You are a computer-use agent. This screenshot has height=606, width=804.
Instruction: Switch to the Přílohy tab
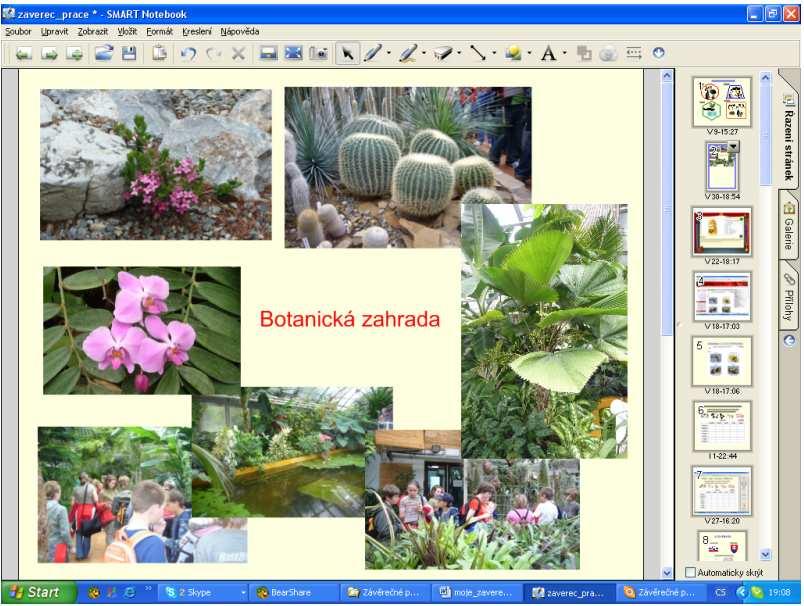pos(789,297)
